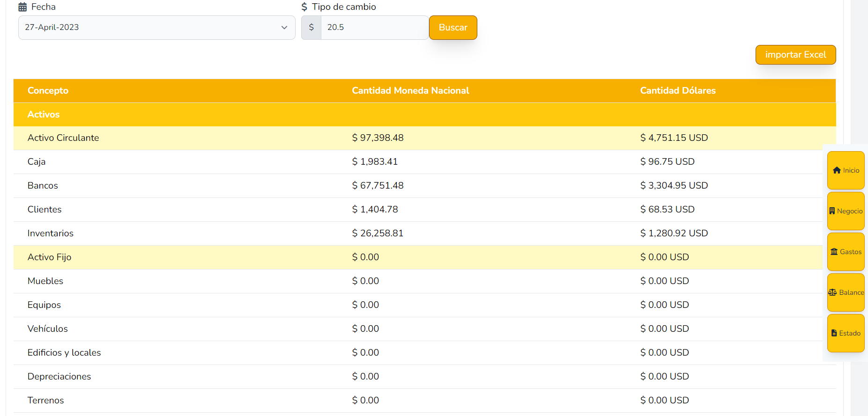Click the $ 67,751.48 value
The image size is (868, 416).
click(x=378, y=186)
